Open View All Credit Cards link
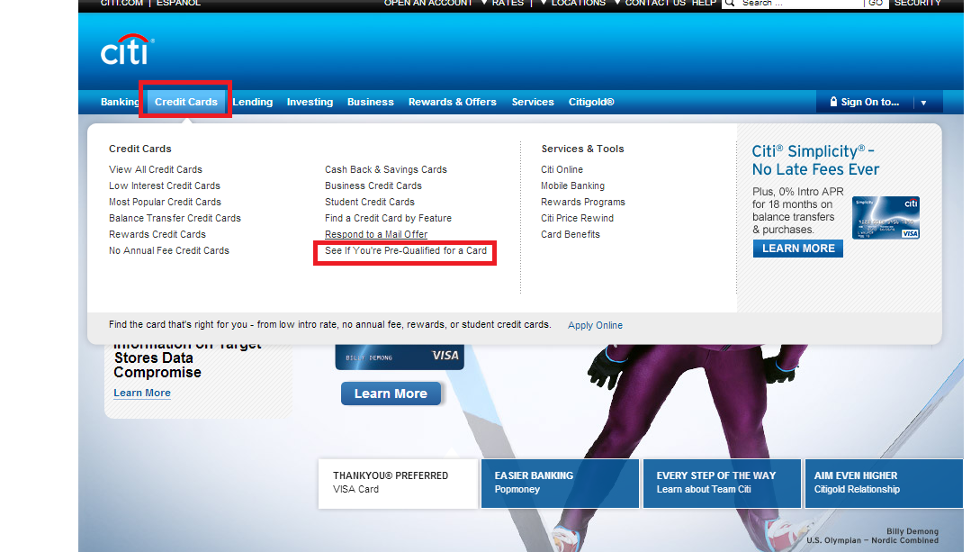The image size is (980, 552). point(156,169)
